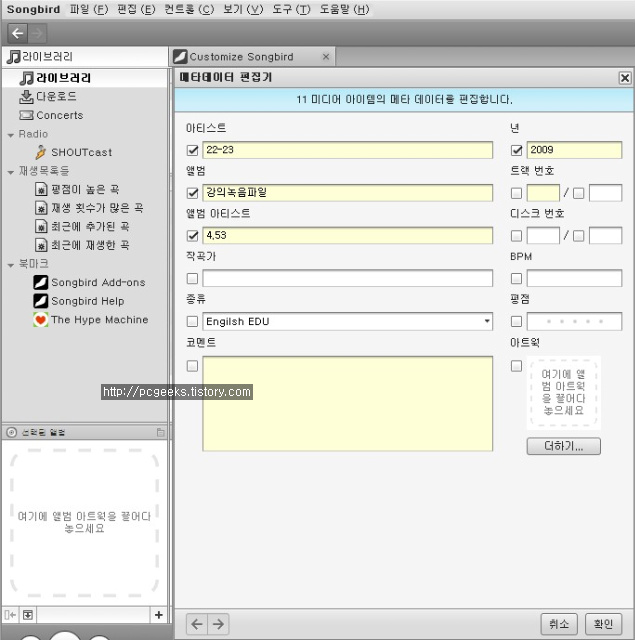This screenshot has width=635, height=640.
Task: Toggle the 년 year checkbox
Action: coord(516,150)
